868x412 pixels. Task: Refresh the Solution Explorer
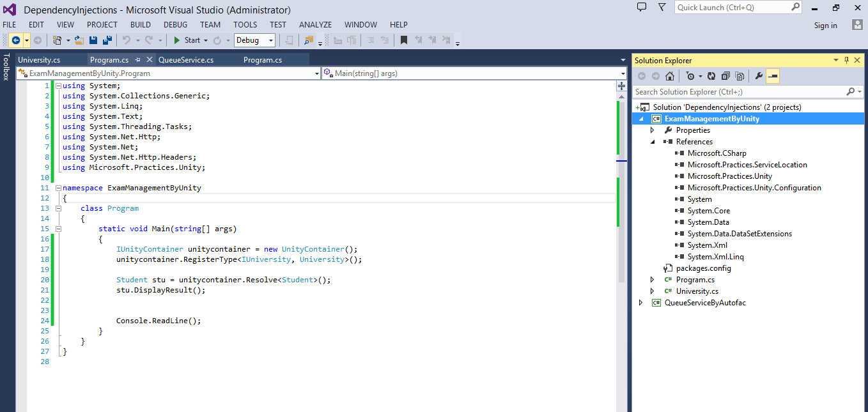[x=711, y=76]
